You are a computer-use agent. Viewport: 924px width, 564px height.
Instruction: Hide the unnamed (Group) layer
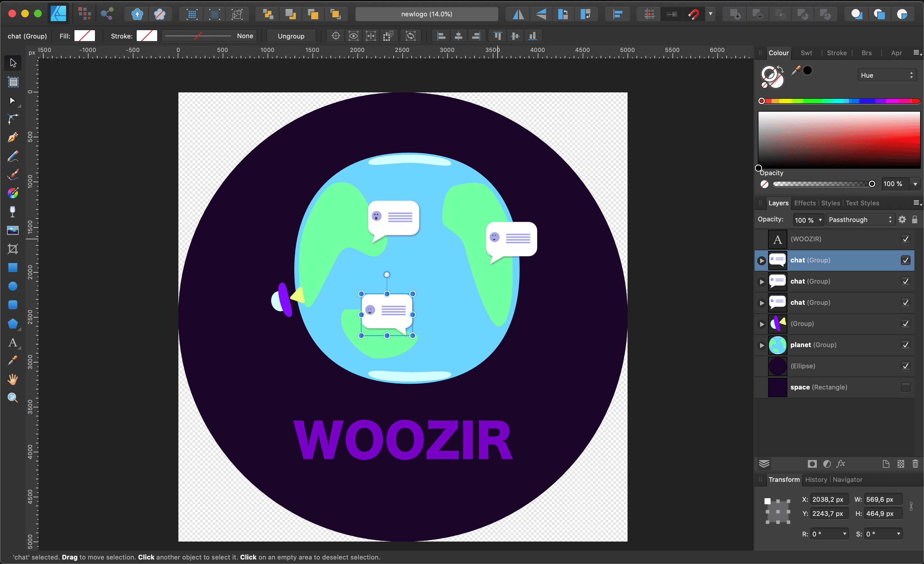(x=905, y=324)
